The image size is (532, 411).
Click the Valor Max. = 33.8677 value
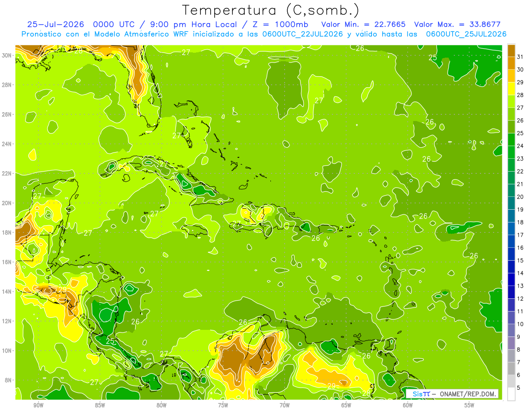[x=457, y=24]
